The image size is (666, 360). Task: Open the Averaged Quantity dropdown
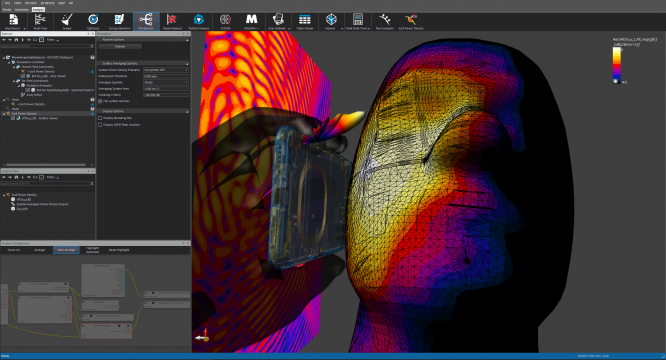point(166,82)
